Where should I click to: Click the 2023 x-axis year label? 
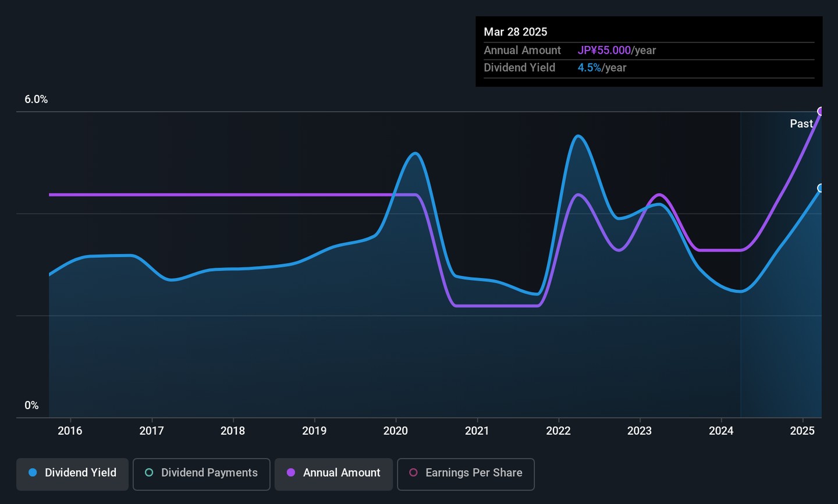640,431
